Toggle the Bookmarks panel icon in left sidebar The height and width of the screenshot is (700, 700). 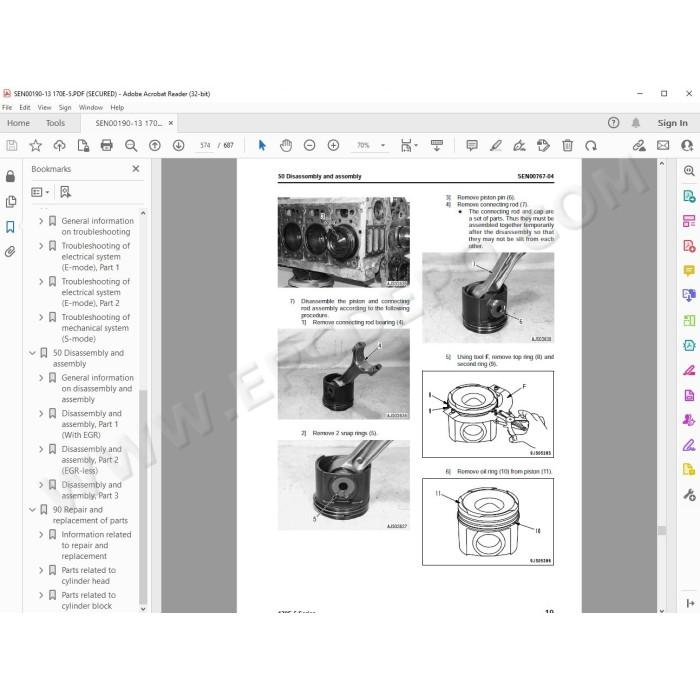pos(10,227)
